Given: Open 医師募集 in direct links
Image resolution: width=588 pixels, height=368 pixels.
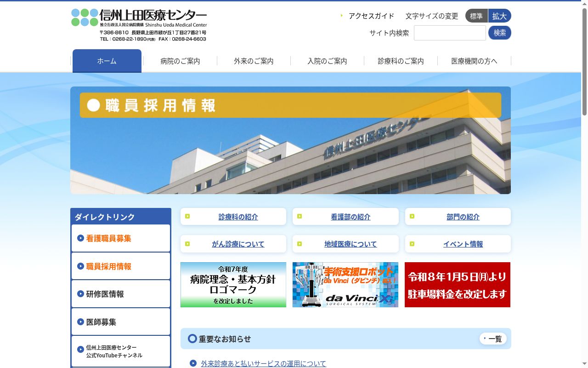Looking at the screenshot, I should coord(121,322).
